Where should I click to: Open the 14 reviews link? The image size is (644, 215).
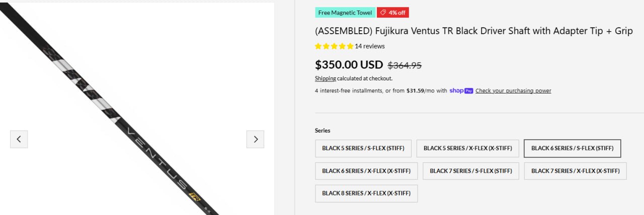[370, 46]
